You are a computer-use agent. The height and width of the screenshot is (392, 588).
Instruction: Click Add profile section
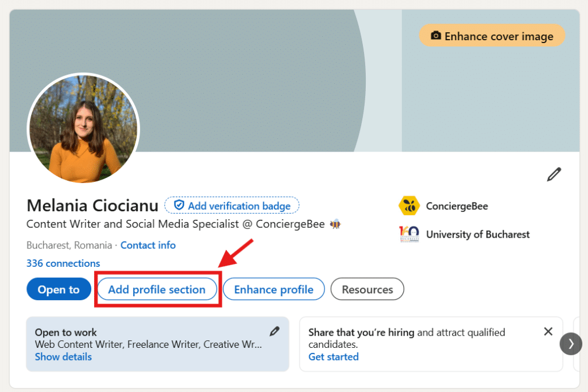[x=157, y=289]
